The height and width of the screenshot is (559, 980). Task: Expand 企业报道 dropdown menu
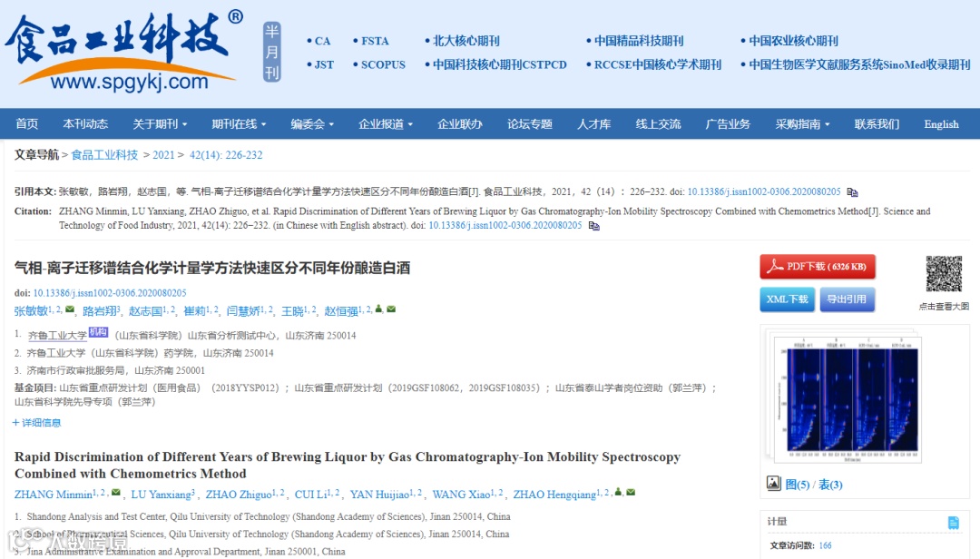tap(386, 123)
